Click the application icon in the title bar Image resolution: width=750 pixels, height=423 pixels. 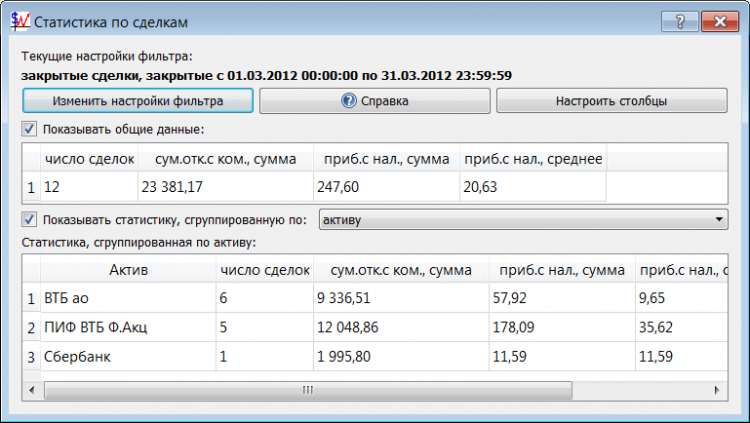pyautogui.click(x=20, y=22)
